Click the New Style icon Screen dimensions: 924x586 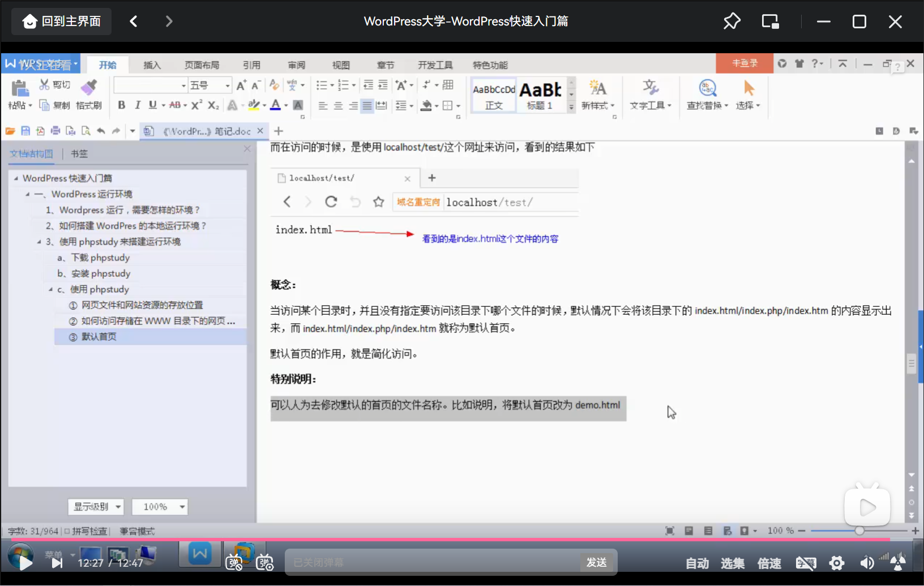(x=597, y=87)
